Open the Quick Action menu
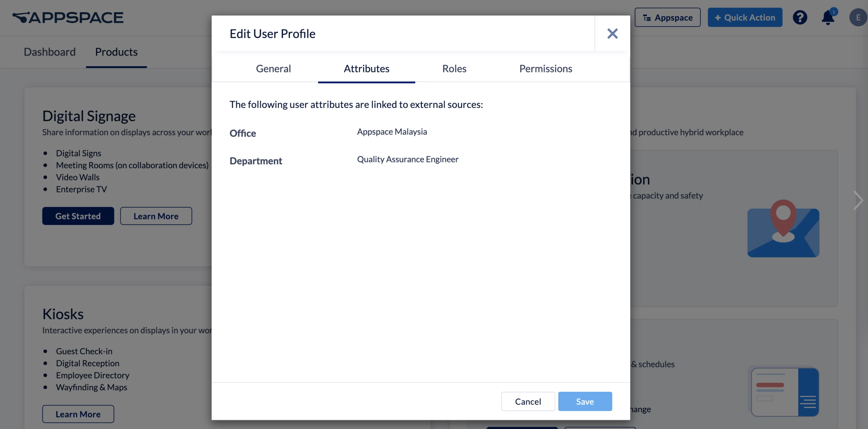 coord(745,17)
